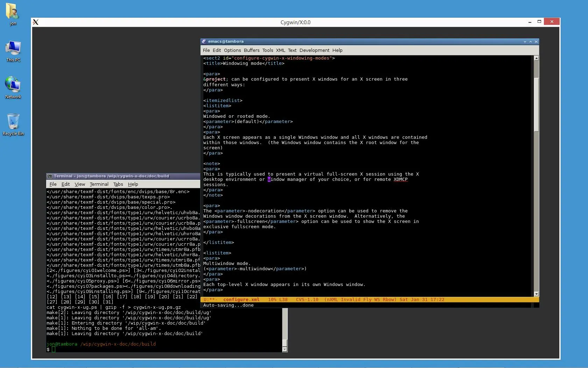The width and height of the screenshot is (588, 368).
Task: Click 'Nothing to be done for all-am' line
Action: (104, 328)
